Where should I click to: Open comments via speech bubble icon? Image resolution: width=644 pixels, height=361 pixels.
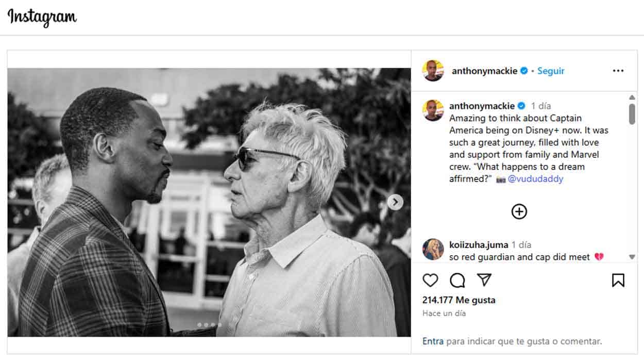pos(457,280)
